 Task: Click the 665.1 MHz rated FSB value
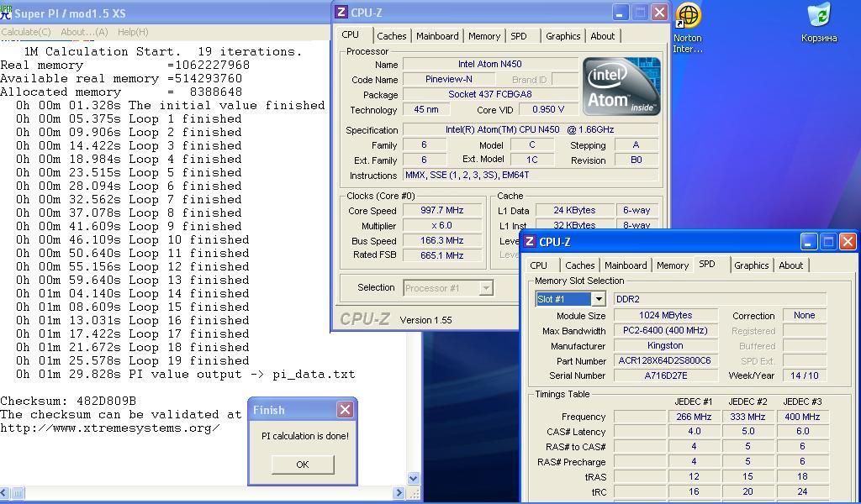(x=442, y=255)
